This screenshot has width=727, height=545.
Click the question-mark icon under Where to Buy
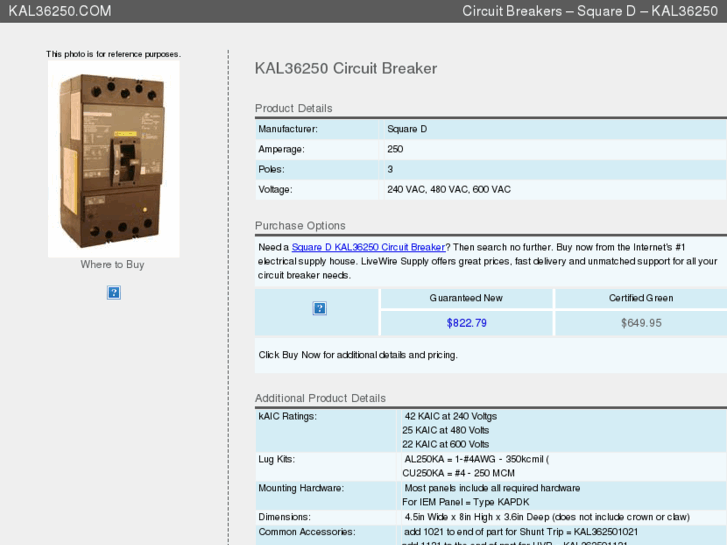[x=114, y=293]
